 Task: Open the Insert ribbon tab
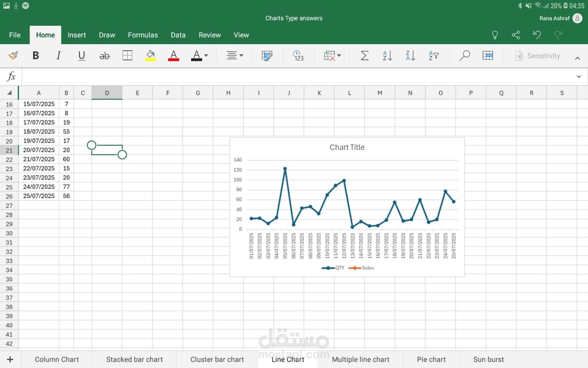pyautogui.click(x=77, y=35)
